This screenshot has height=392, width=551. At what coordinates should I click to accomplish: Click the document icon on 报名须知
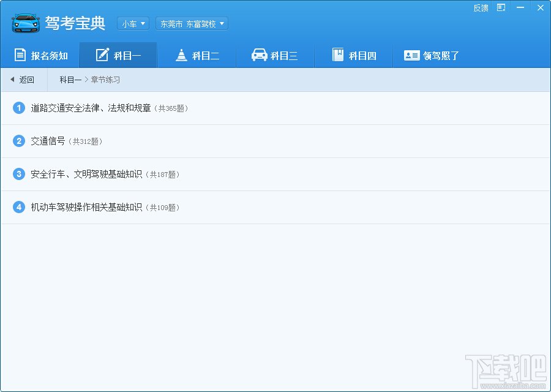[19, 55]
